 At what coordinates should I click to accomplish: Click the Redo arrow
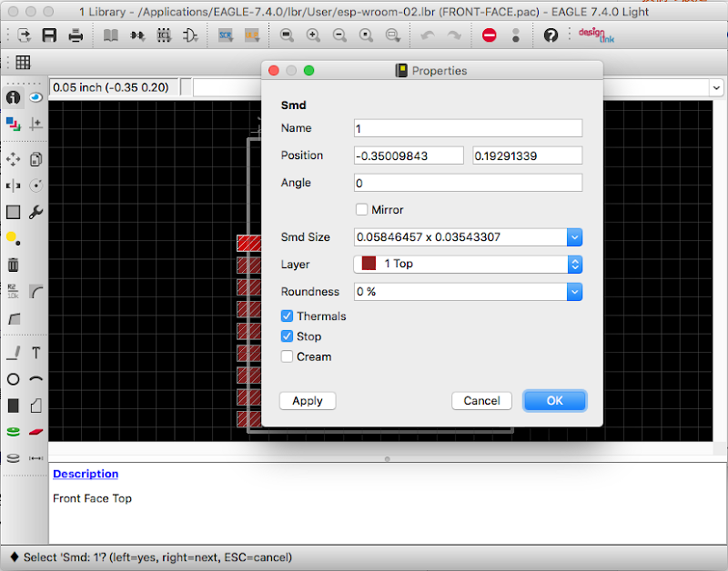tap(454, 35)
